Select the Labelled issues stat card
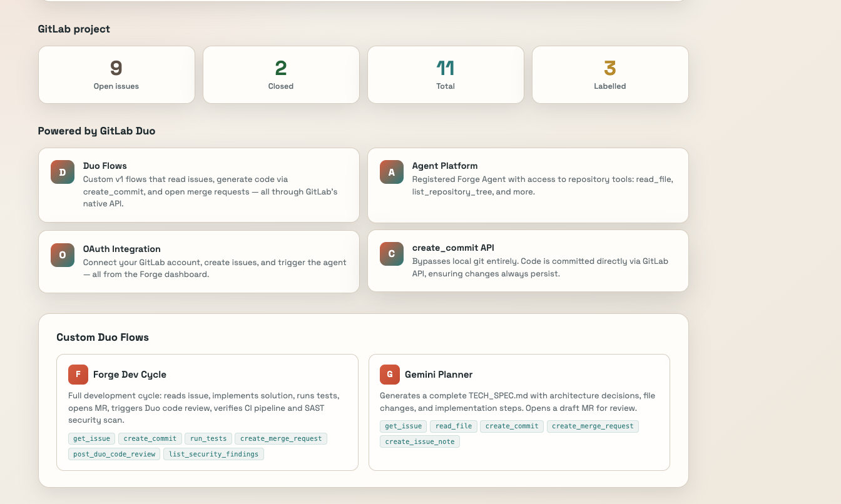The width and height of the screenshot is (841, 504). [x=610, y=74]
